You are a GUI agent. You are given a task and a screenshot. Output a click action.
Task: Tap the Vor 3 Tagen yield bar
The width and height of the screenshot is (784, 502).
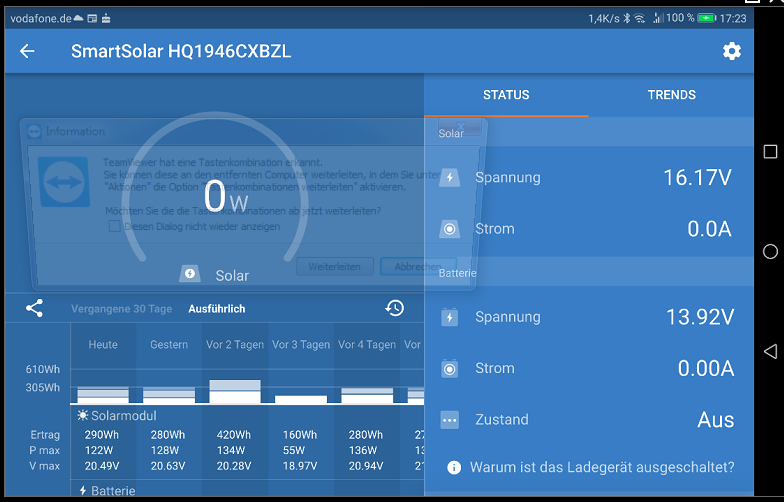(x=301, y=400)
